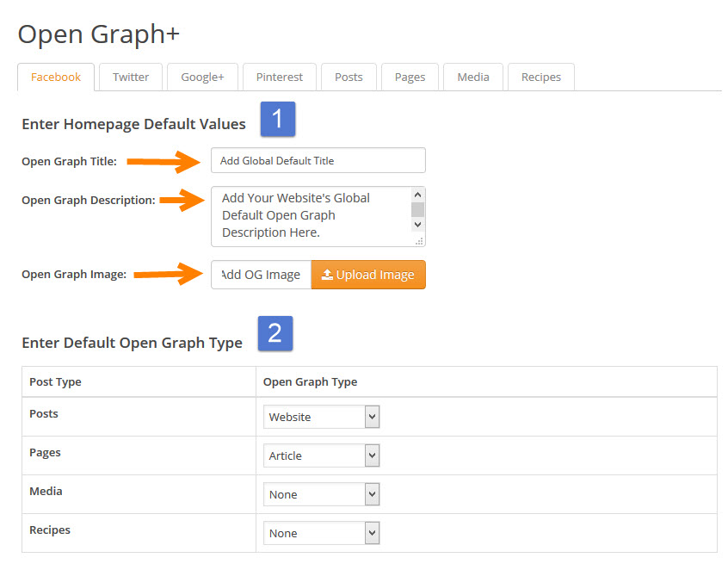
Task: Expand the Recipes Open Graph Type dropdown
Action: point(321,533)
